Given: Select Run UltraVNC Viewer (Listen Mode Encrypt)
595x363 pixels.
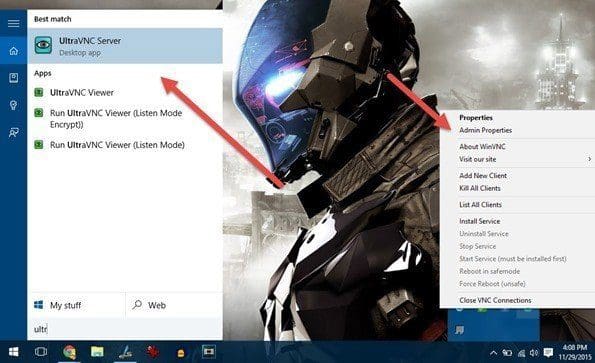Looking at the screenshot, I should [125, 118].
